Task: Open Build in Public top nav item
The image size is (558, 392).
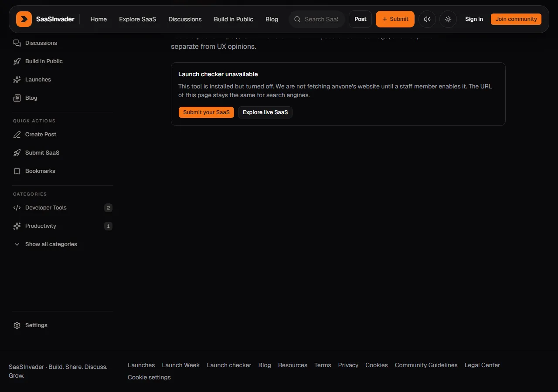Action: [x=234, y=19]
